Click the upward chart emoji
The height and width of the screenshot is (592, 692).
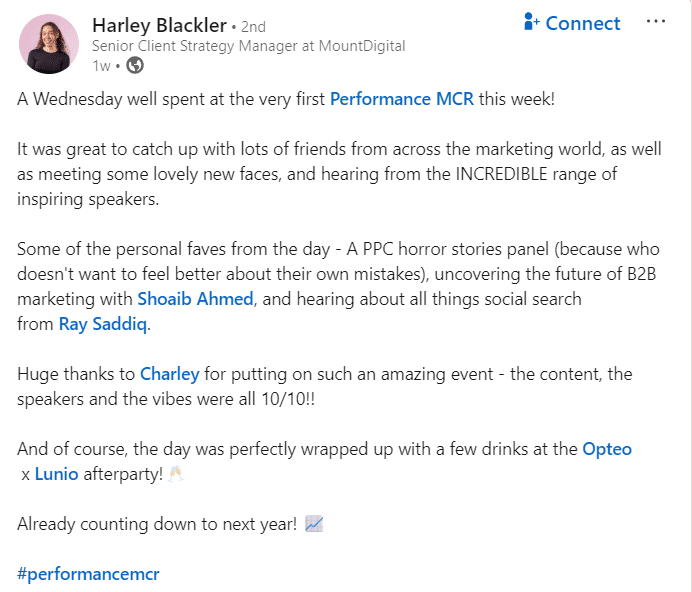point(314,524)
